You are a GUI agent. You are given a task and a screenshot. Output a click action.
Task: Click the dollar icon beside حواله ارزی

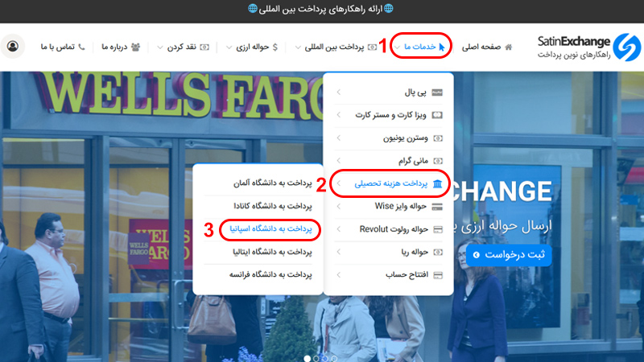275,47
